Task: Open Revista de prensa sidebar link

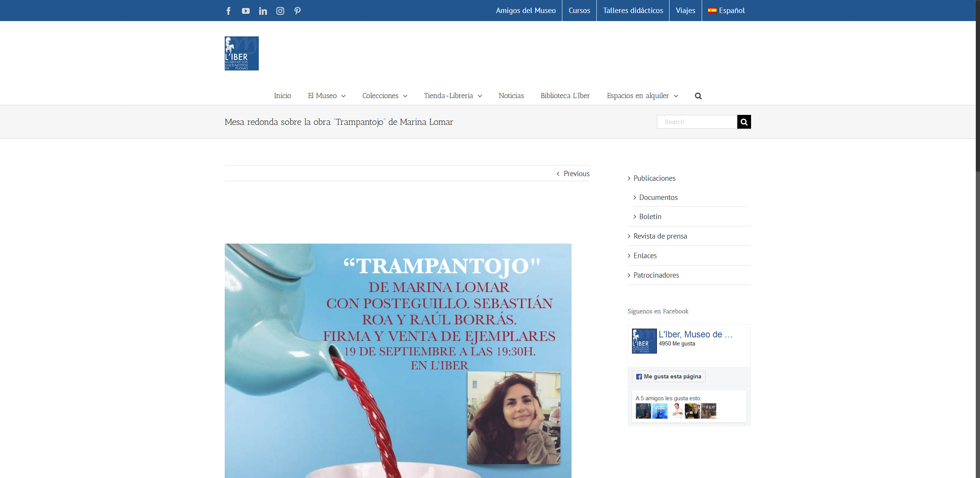Action: (x=660, y=236)
